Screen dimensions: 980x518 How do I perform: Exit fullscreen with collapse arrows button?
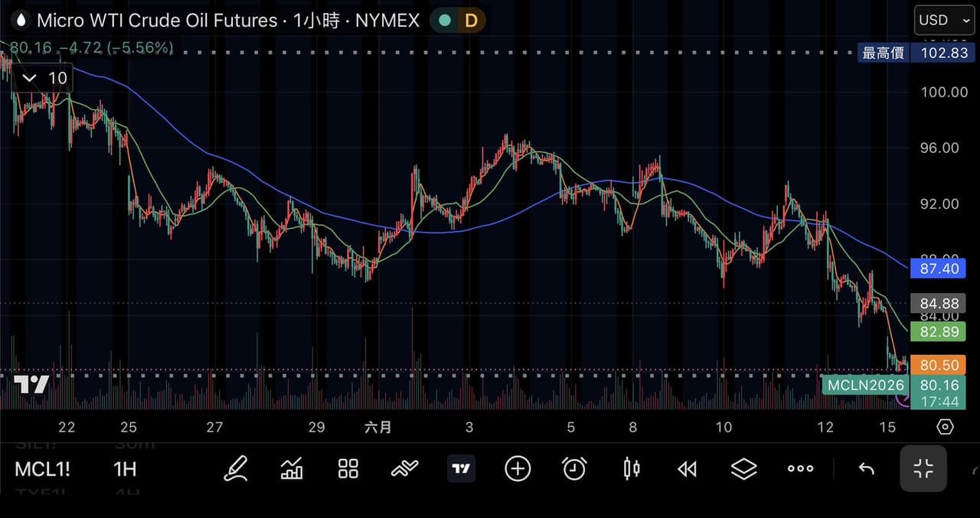(923, 469)
